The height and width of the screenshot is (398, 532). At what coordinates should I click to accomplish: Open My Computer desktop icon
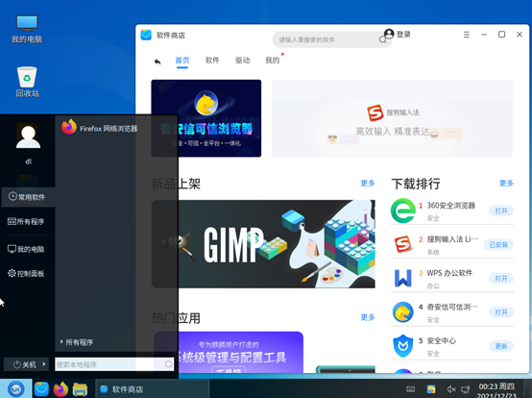pyautogui.click(x=27, y=29)
